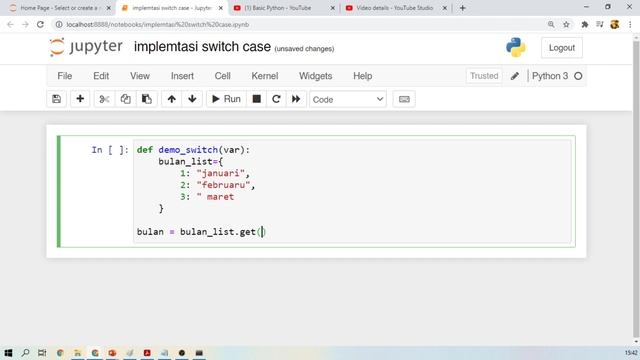Open the Cell menu
This screenshot has height=360, width=640.
coord(222,76)
